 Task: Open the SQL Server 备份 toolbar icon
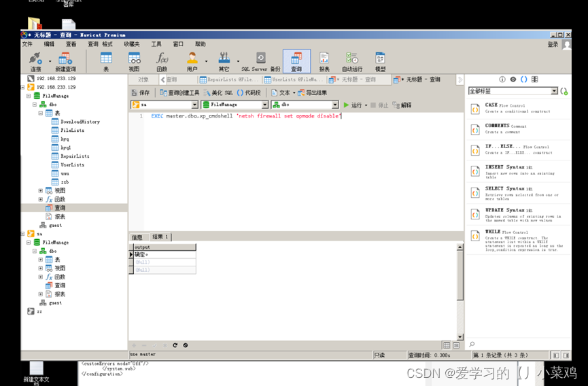point(261,63)
